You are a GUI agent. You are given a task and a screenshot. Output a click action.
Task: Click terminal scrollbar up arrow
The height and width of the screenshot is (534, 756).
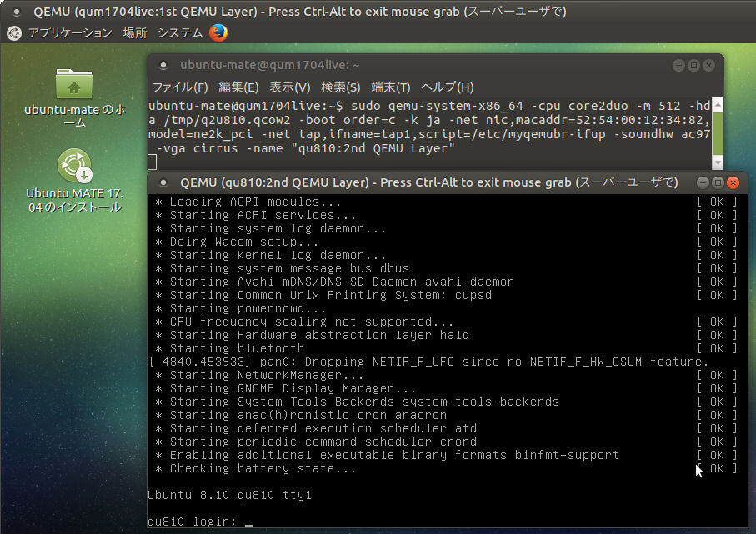point(718,105)
